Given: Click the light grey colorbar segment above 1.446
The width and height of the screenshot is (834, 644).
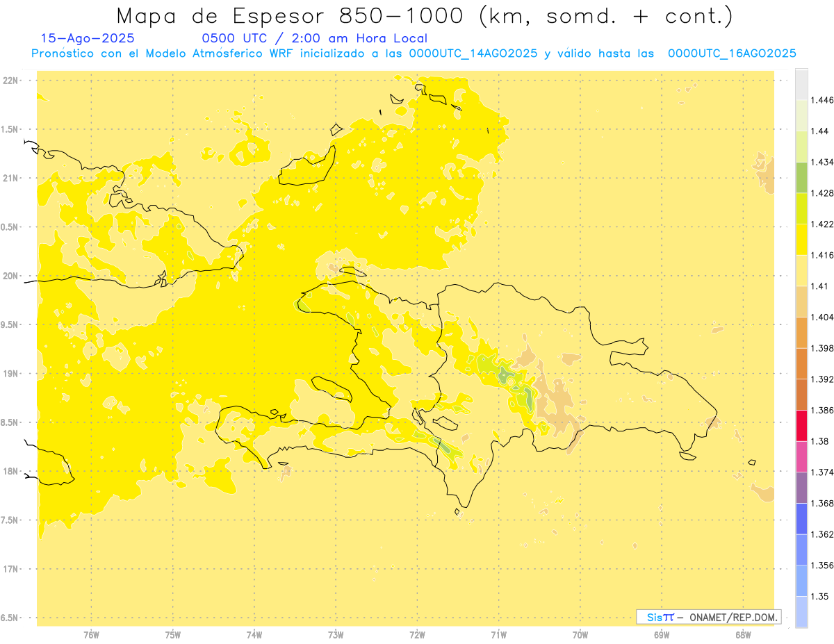Looking at the screenshot, I should point(801,84).
